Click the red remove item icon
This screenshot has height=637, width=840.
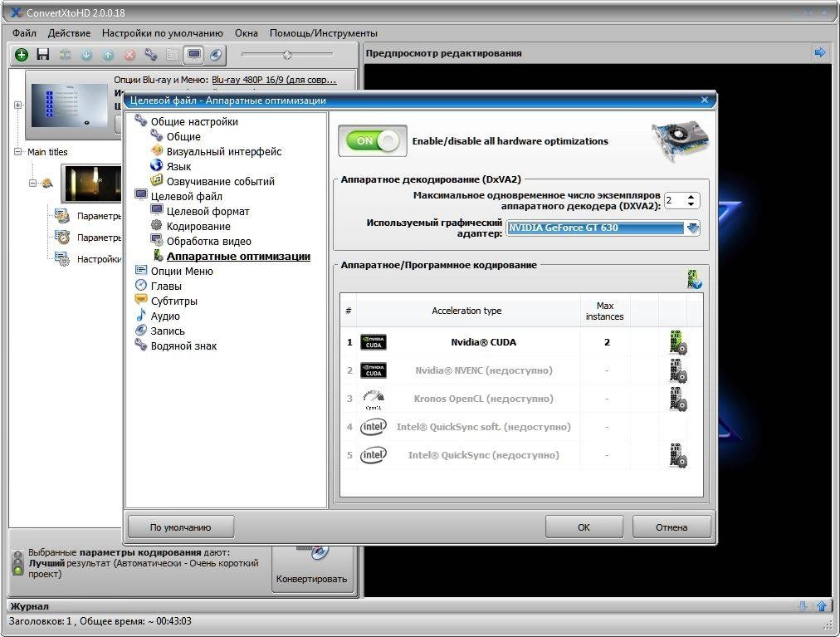coord(129,55)
